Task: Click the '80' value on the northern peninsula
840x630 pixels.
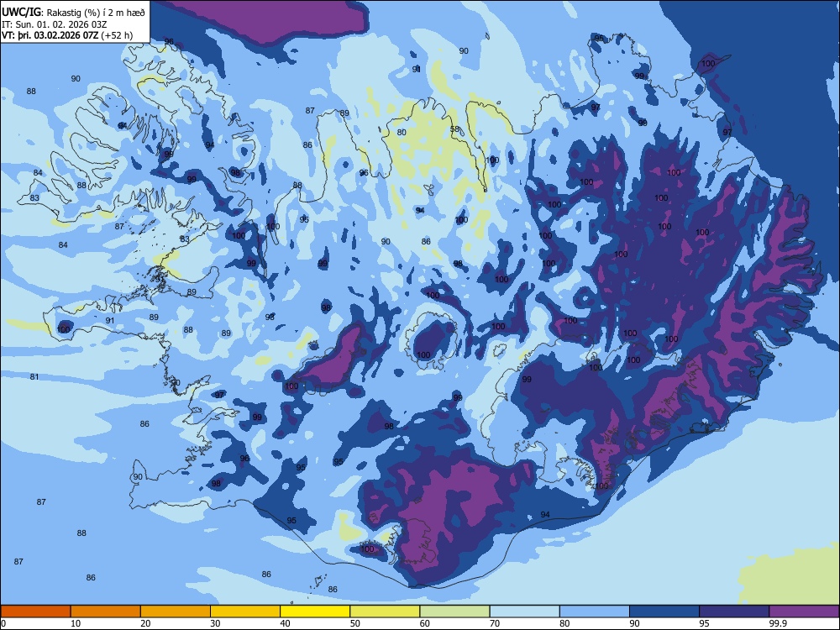Action: pos(402,133)
